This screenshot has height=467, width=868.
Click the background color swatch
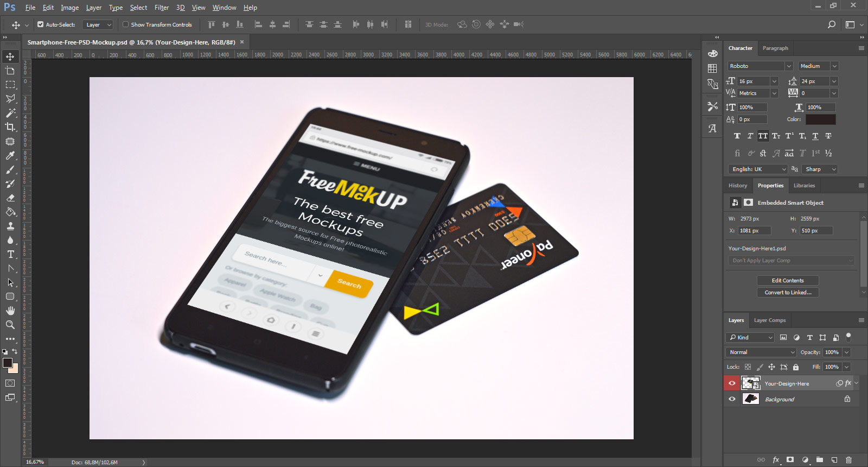pyautogui.click(x=15, y=370)
